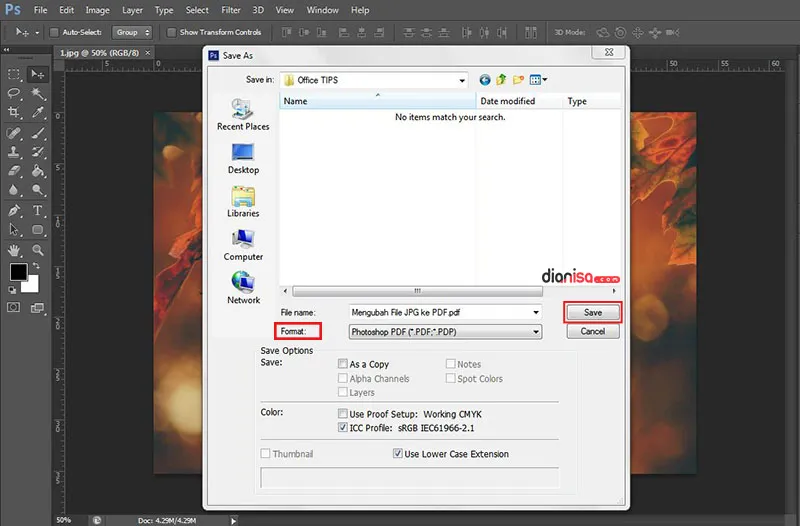Viewport: 800px width, 526px height.
Task: Select the Lasso tool
Action: click(14, 93)
